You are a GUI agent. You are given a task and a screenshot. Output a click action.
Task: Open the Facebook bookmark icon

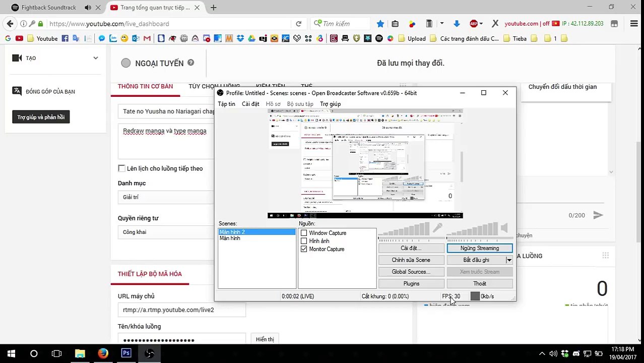pyautogui.click(x=65, y=38)
